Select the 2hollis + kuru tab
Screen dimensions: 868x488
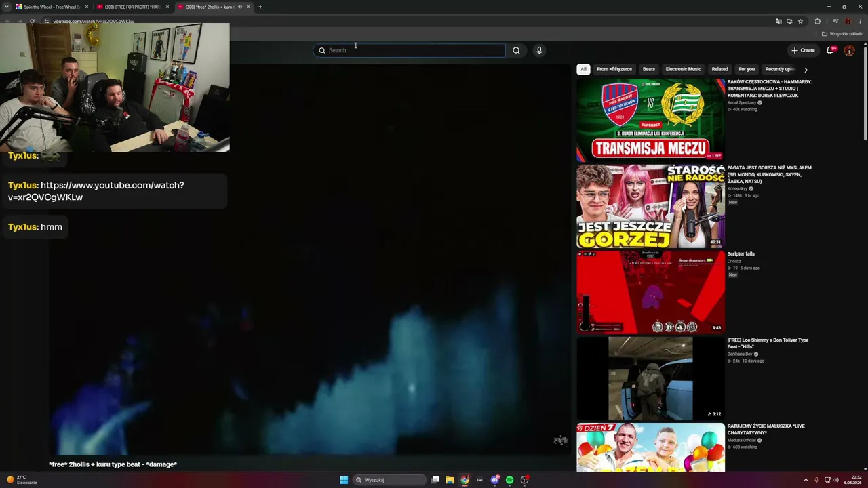pyautogui.click(x=214, y=7)
